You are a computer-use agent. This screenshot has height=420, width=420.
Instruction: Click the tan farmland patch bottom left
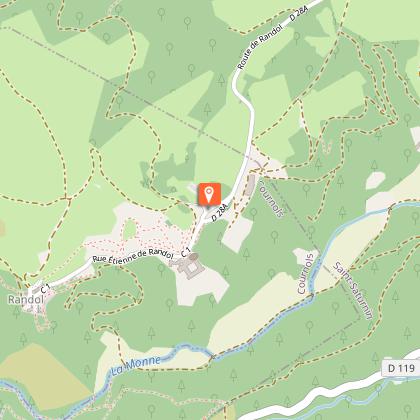[x=38, y=377]
